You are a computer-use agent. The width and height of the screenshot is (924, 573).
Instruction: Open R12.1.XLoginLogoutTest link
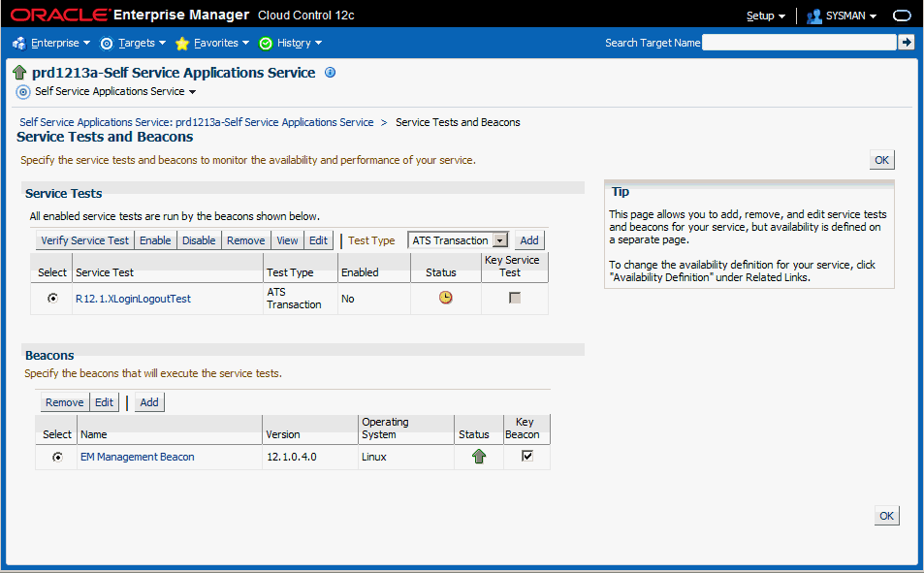(x=133, y=299)
